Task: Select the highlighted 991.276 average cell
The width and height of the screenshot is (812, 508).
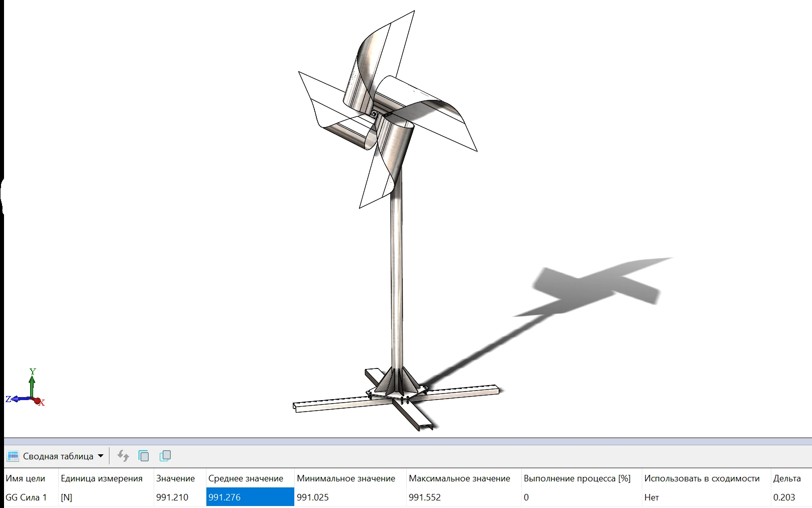Action: point(250,497)
